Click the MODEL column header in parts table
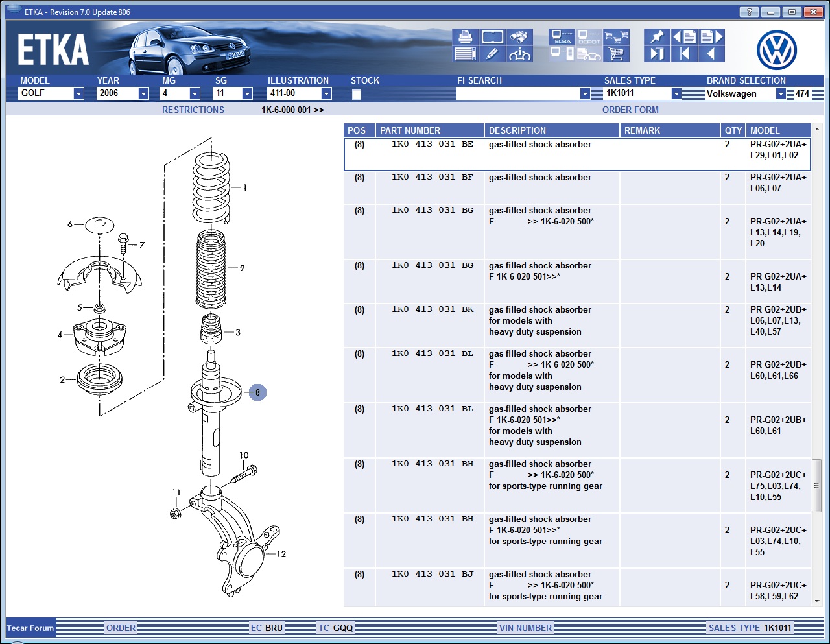The width and height of the screenshot is (830, 644). click(x=779, y=130)
